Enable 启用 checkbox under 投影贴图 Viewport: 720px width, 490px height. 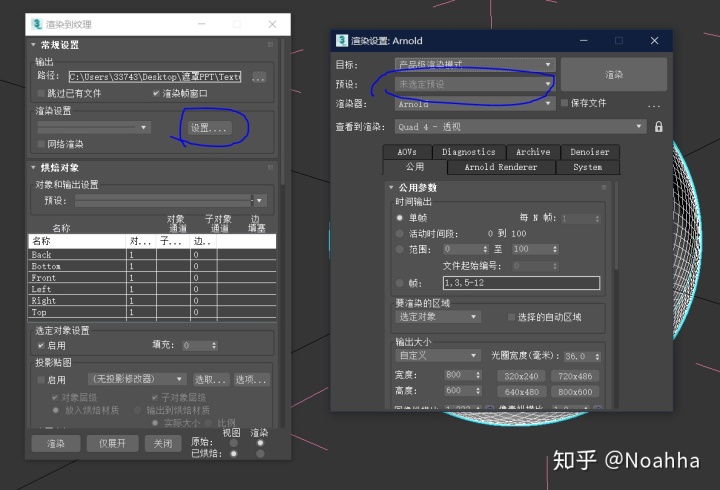(x=41, y=380)
